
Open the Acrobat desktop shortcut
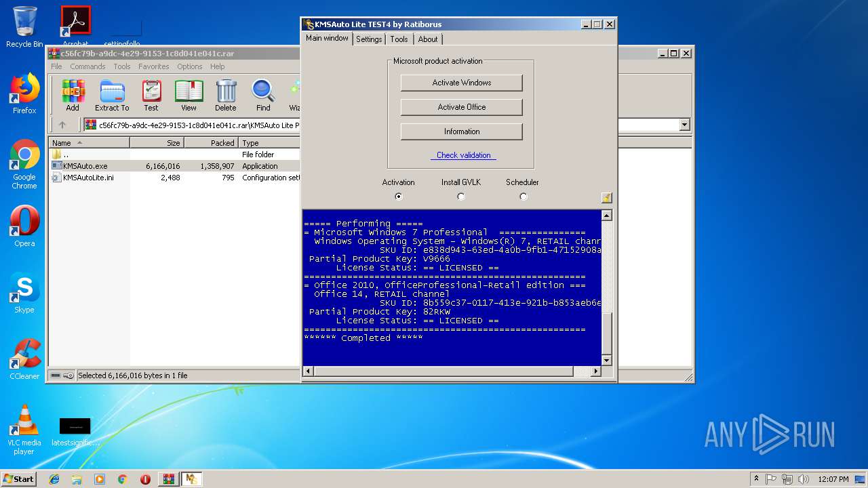point(75,27)
